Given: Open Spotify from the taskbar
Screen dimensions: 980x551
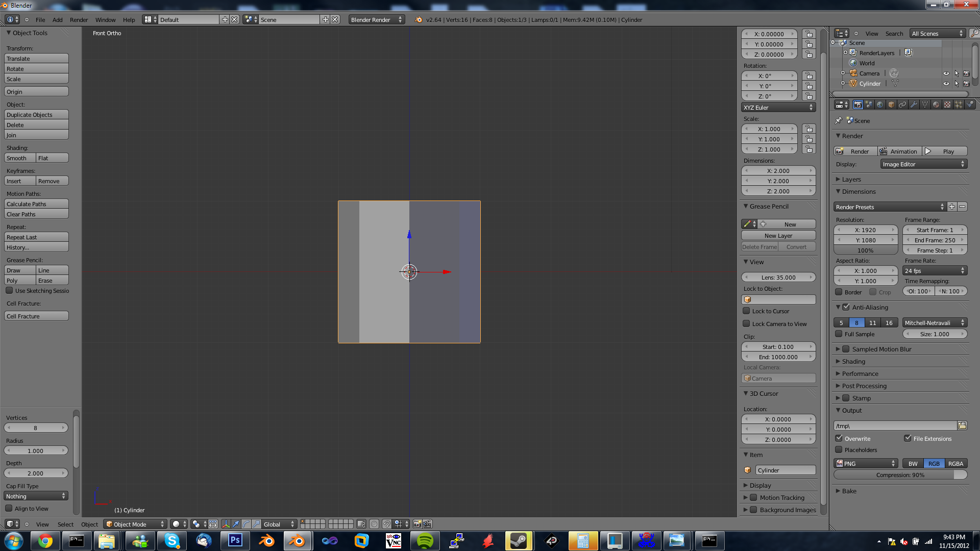Looking at the screenshot, I should [x=425, y=541].
